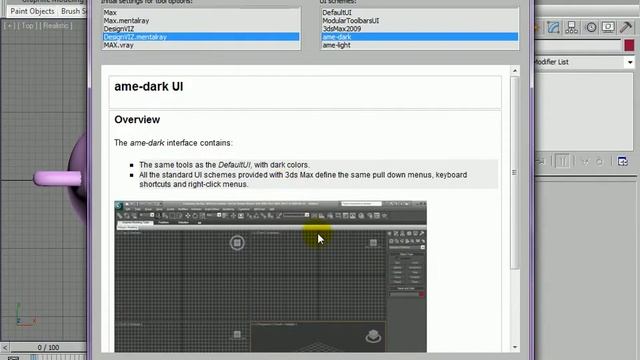Select 'DesignVIZ' in tool options list

[200, 29]
